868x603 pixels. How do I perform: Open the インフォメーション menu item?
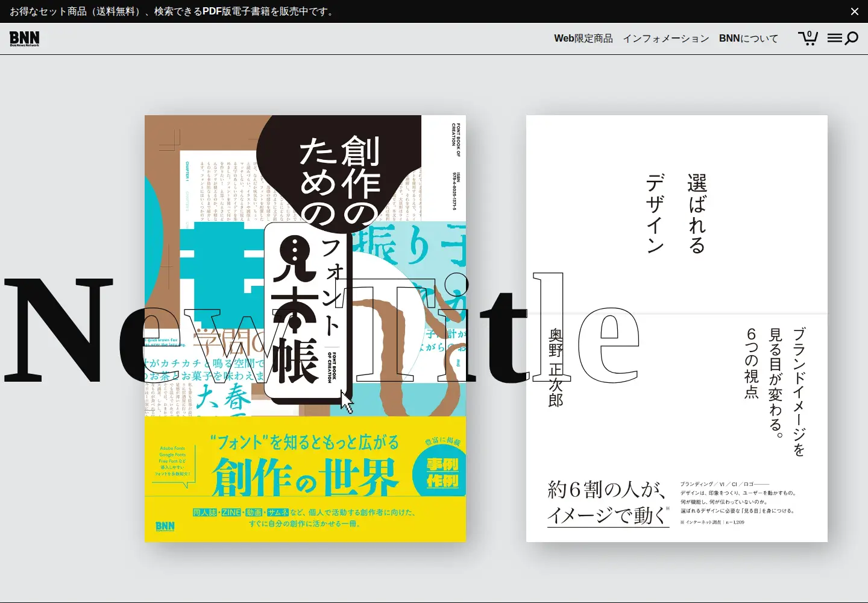(x=665, y=39)
